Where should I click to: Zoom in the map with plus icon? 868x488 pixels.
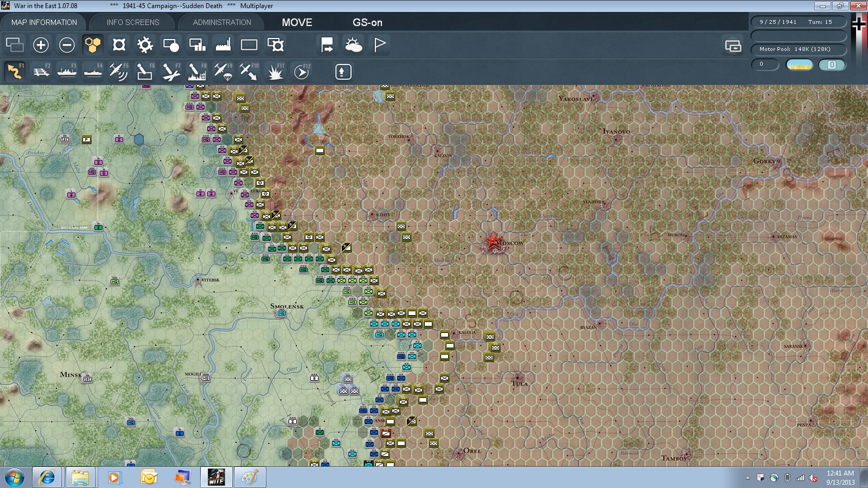[x=41, y=45]
